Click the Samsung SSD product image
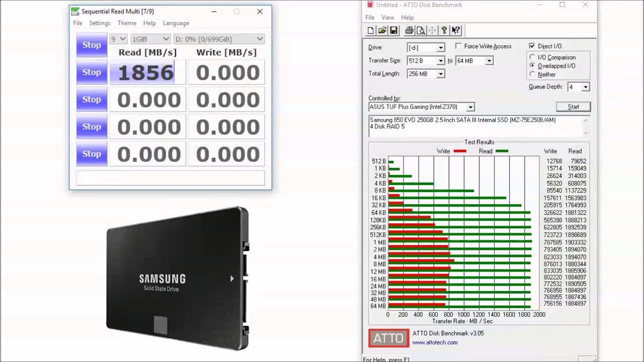 [178, 278]
